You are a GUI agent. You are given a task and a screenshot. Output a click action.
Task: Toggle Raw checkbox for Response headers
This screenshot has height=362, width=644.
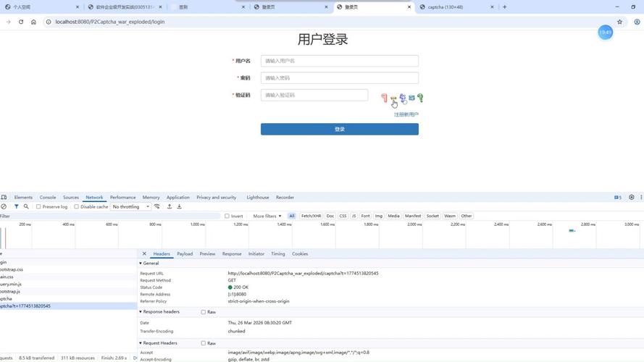click(x=204, y=312)
